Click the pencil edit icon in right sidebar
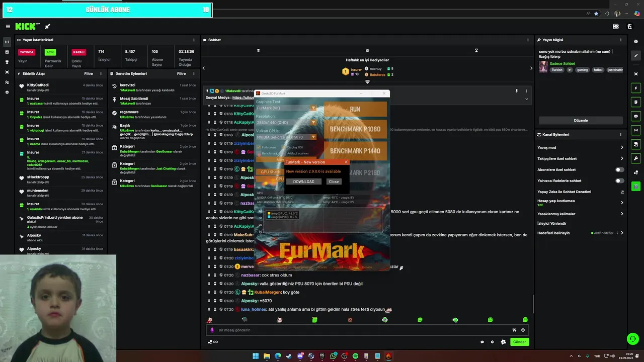644x362 pixels. [636, 56]
